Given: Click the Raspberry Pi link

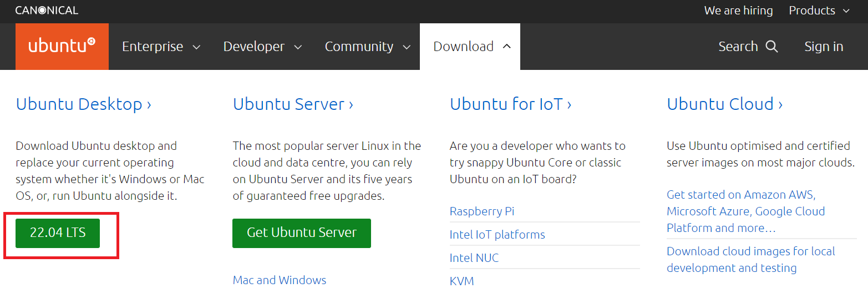Looking at the screenshot, I should [x=482, y=211].
